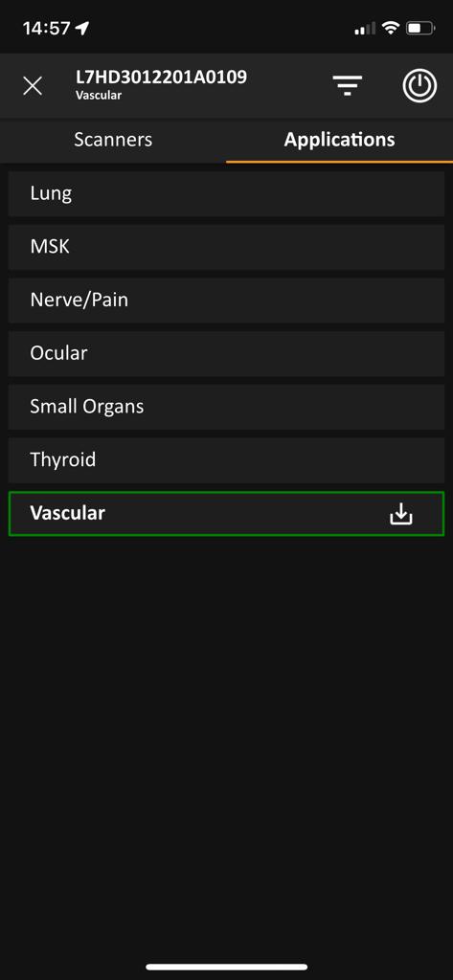Viewport: 453px width, 980px height.
Task: Choose the Thyroid application
Action: point(226,460)
